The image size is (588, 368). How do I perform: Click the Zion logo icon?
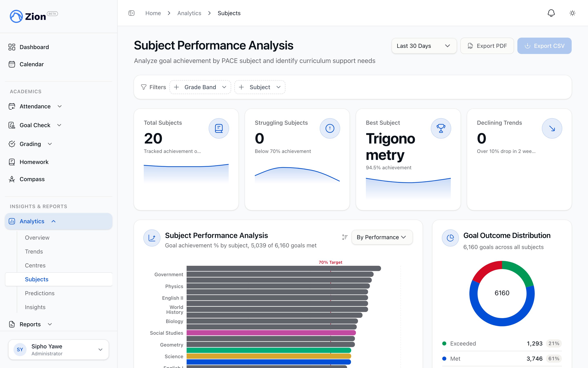point(16,16)
